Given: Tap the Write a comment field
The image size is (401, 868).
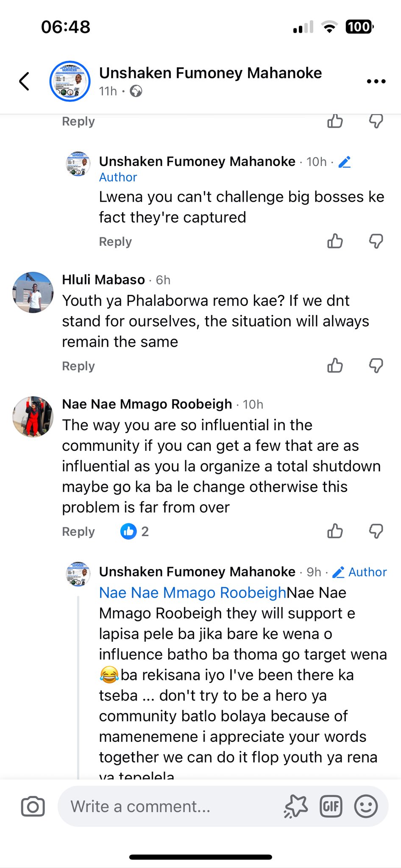Looking at the screenshot, I should pos(170,806).
